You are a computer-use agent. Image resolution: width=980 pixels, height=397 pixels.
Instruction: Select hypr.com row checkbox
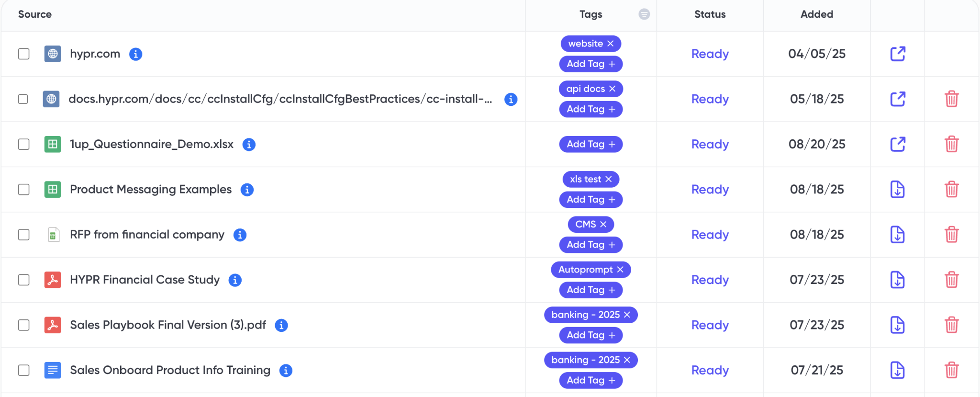[24, 54]
